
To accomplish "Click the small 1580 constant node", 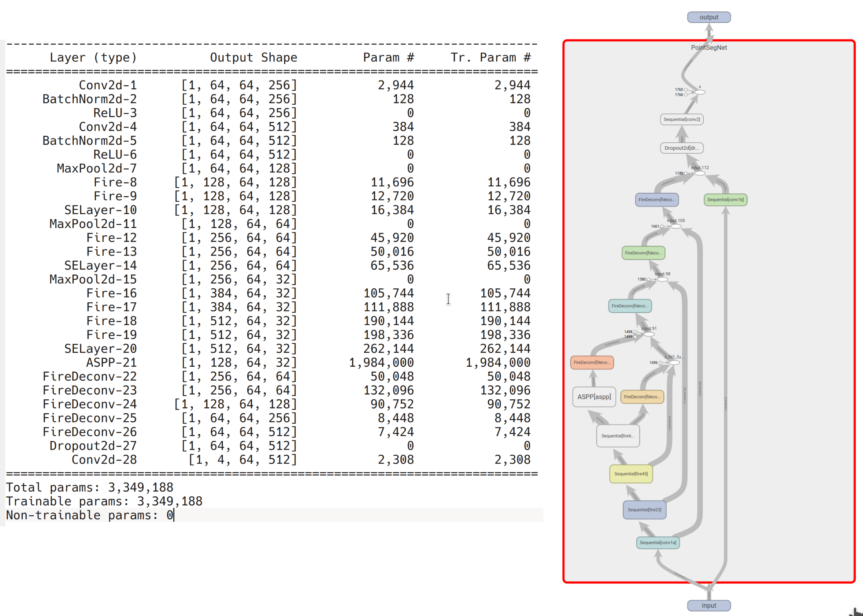I will click(x=649, y=280).
